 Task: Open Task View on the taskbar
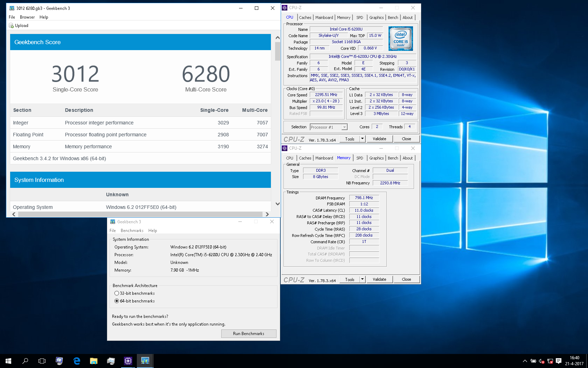click(42, 361)
